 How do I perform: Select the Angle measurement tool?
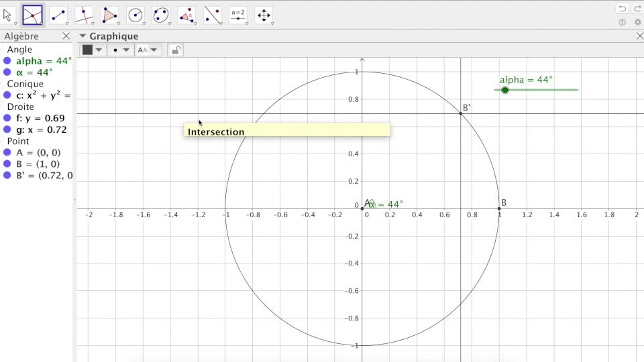[x=187, y=15]
